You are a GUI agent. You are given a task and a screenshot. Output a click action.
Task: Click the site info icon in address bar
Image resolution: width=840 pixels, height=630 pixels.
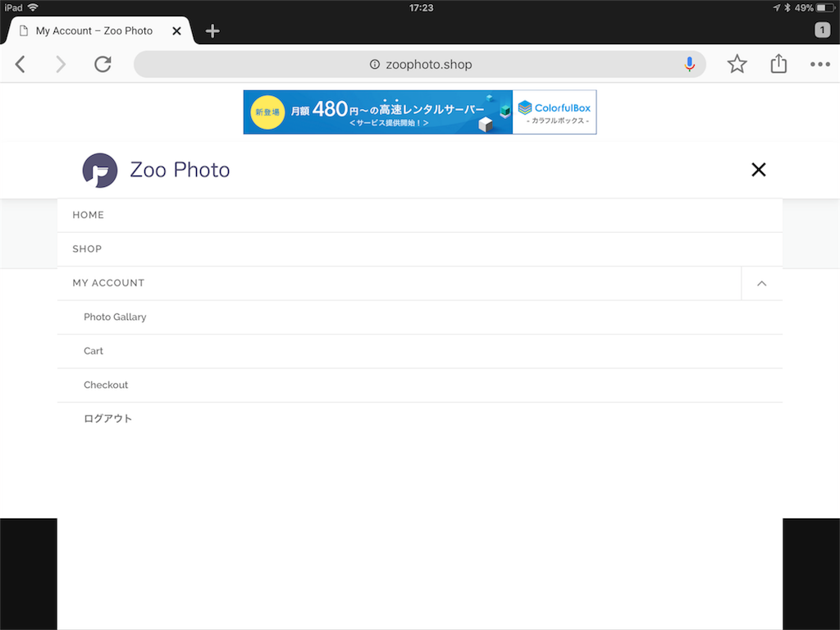(x=374, y=64)
